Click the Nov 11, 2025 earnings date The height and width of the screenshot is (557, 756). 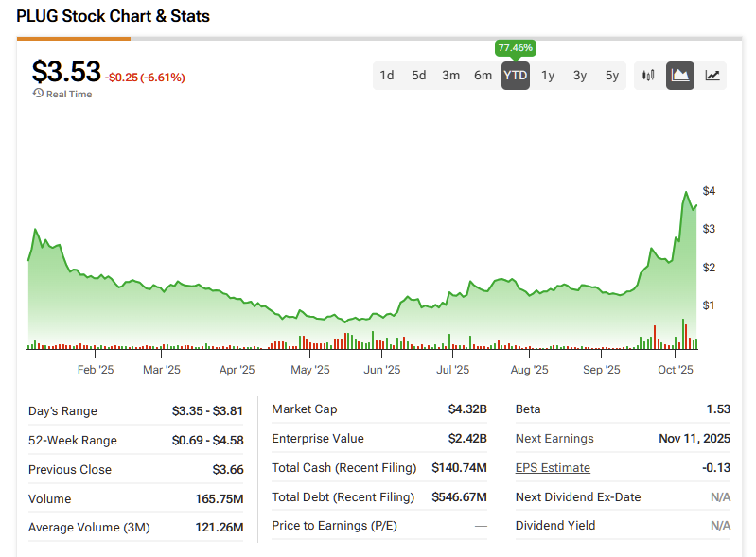tap(694, 439)
